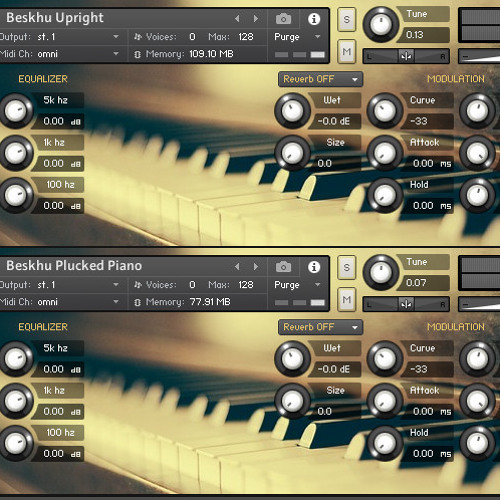Click 1k hz EQ knob in Upright
The width and height of the screenshot is (500, 500).
click(15, 153)
